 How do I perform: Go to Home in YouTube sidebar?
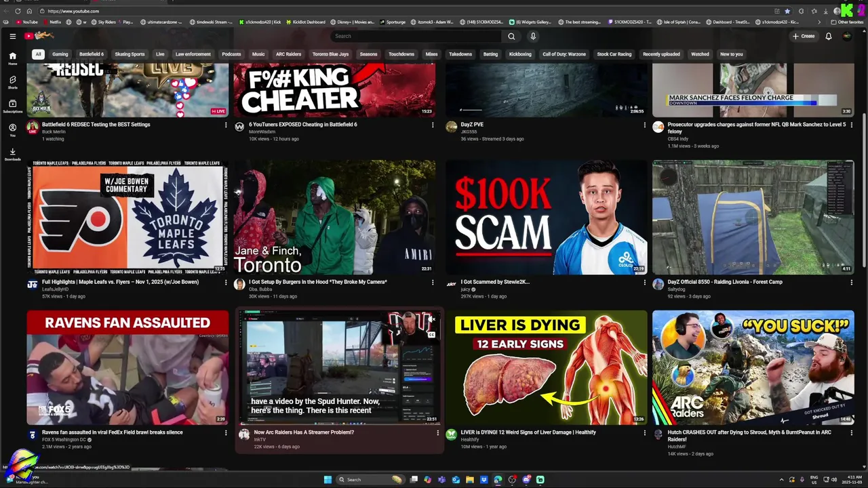[12, 58]
